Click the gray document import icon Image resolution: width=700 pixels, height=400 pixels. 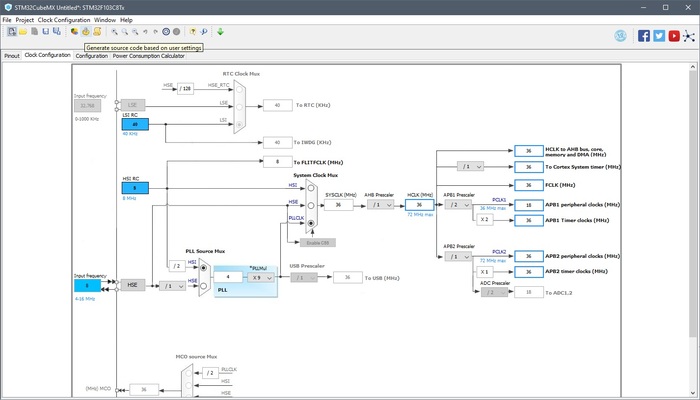(34, 31)
